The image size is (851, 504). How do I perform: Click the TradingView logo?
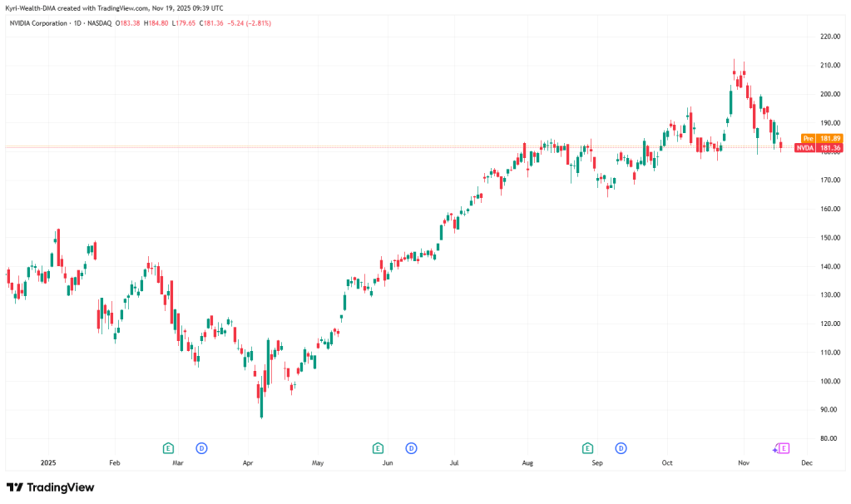click(50, 487)
